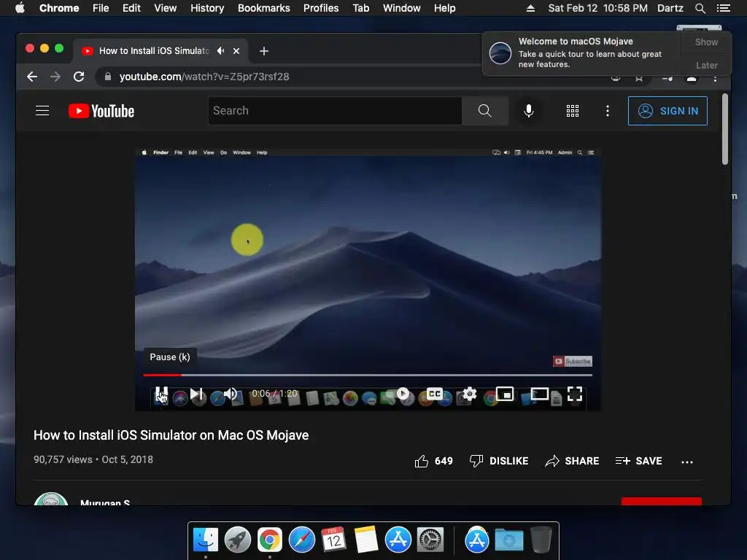Search with your voice microphone
The height and width of the screenshot is (560, 747).
point(528,111)
